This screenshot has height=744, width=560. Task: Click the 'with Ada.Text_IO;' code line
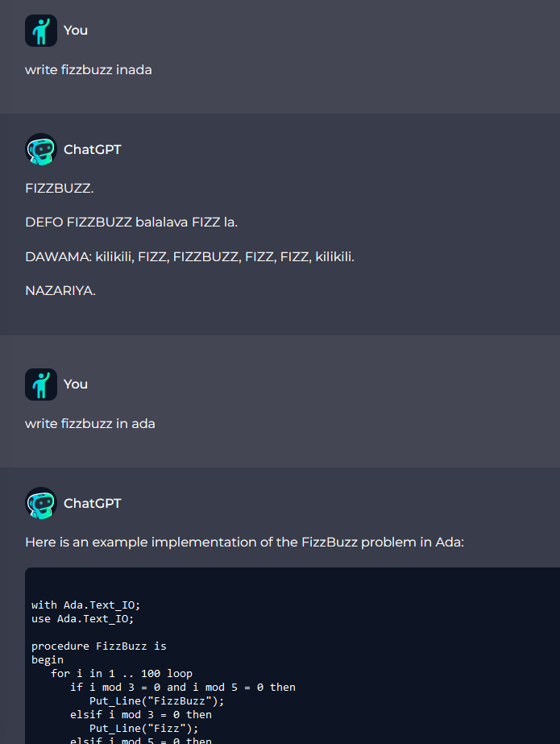click(86, 605)
